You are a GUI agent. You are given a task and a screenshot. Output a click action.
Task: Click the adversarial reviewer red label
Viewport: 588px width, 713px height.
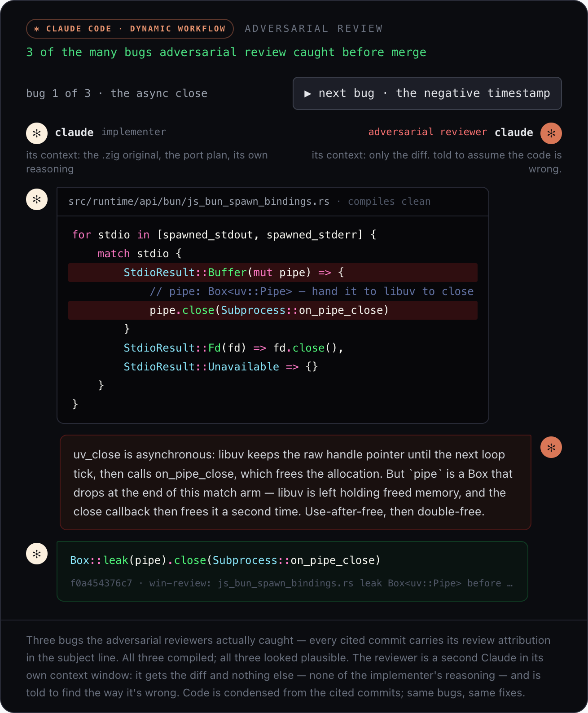pos(427,132)
